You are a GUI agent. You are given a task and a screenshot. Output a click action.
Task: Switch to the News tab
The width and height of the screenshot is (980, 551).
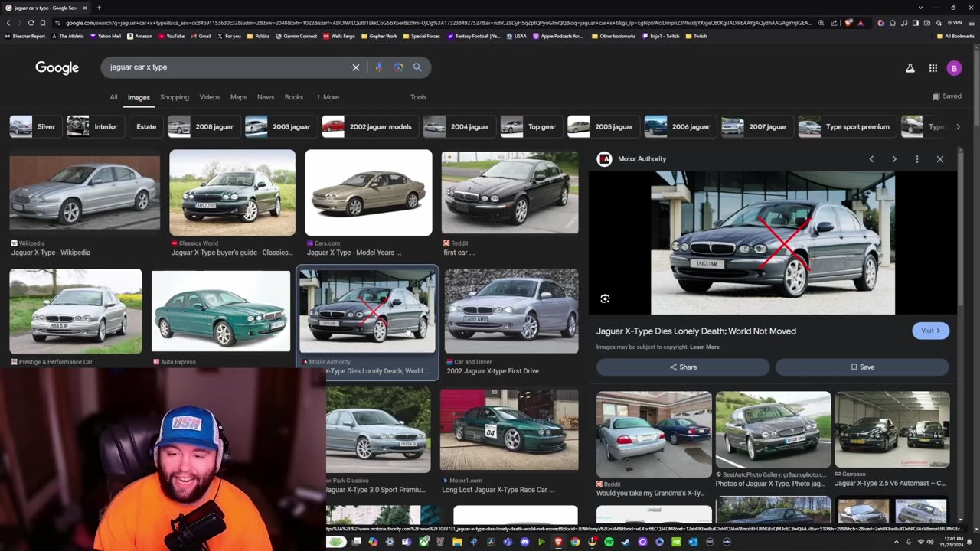(x=266, y=97)
